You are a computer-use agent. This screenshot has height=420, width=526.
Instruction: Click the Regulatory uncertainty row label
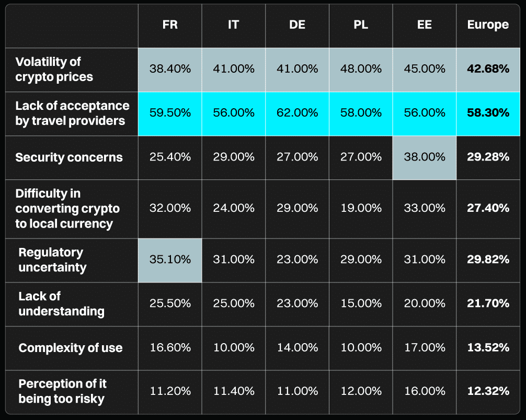tap(52, 260)
